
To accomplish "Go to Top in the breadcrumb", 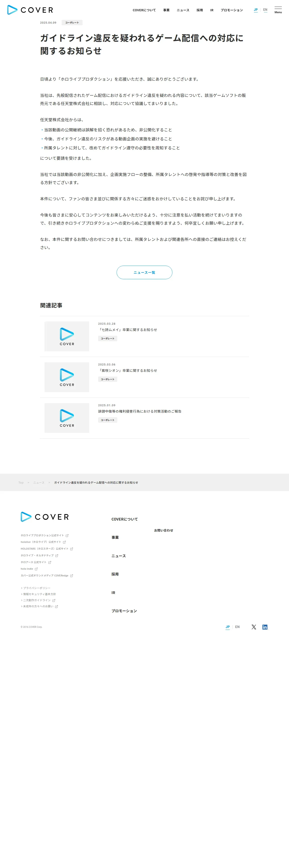I will (x=21, y=482).
